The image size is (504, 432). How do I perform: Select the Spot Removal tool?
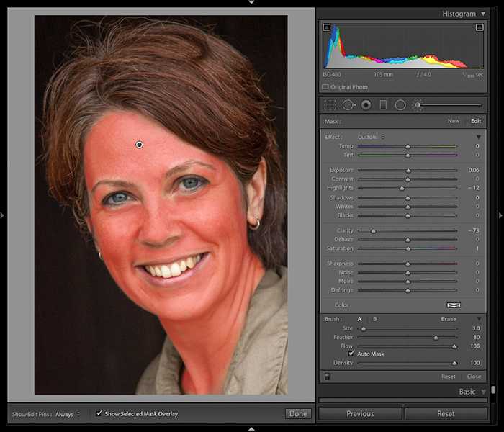348,105
